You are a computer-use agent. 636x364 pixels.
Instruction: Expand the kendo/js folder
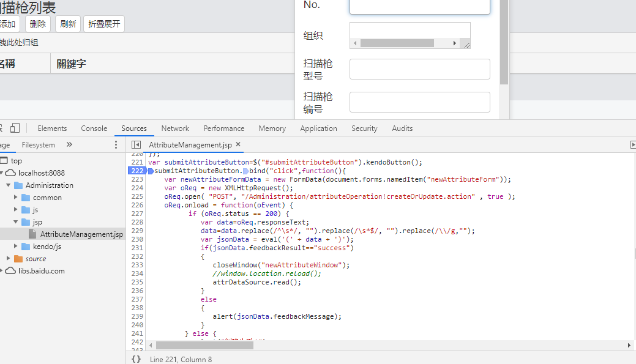(x=15, y=246)
